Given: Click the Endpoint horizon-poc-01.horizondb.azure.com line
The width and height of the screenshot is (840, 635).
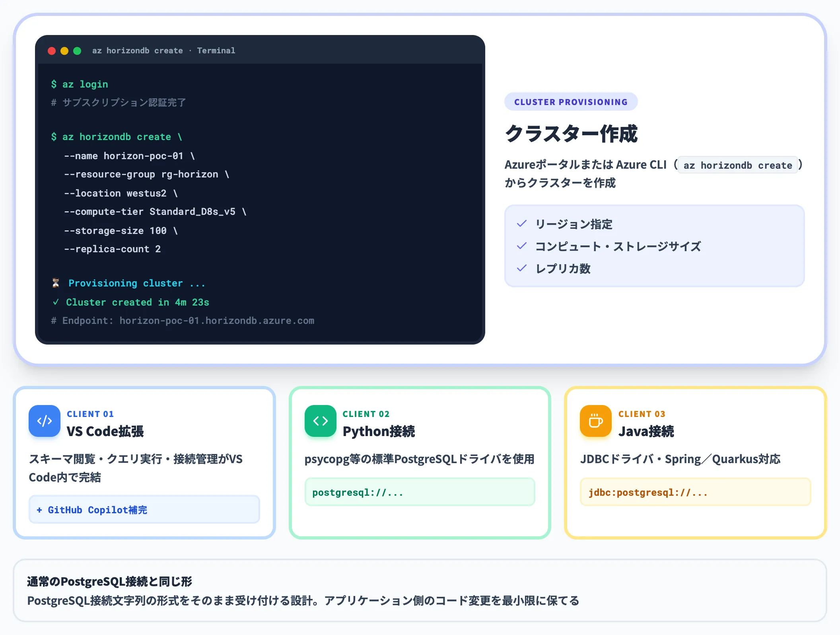Looking at the screenshot, I should pyautogui.click(x=183, y=320).
